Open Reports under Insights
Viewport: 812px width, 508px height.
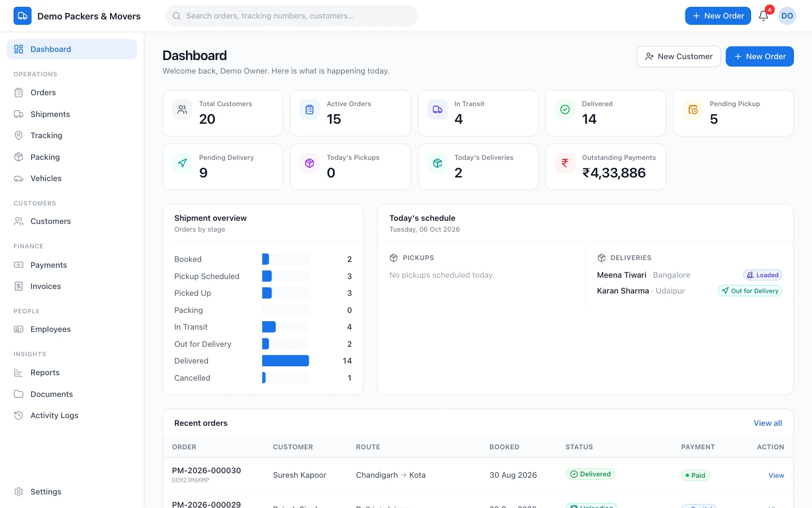(x=72, y=373)
